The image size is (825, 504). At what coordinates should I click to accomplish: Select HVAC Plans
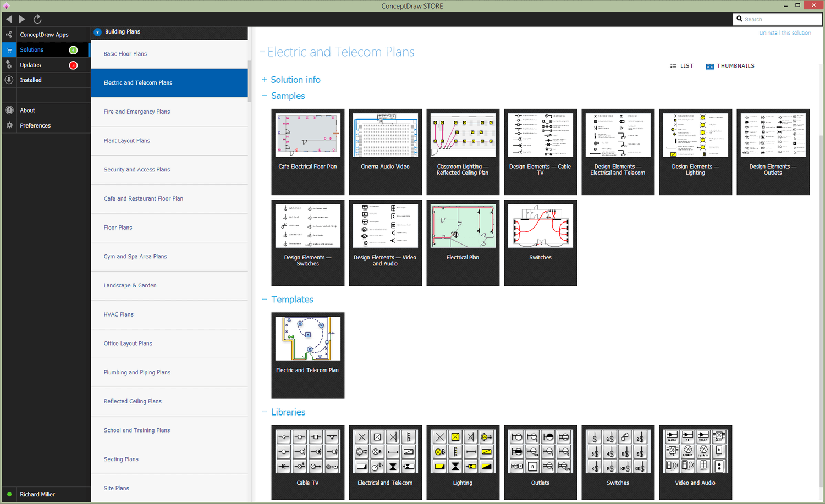tap(169, 314)
